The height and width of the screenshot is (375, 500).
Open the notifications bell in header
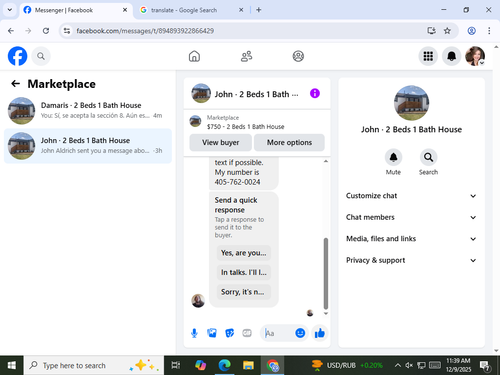pos(451,56)
